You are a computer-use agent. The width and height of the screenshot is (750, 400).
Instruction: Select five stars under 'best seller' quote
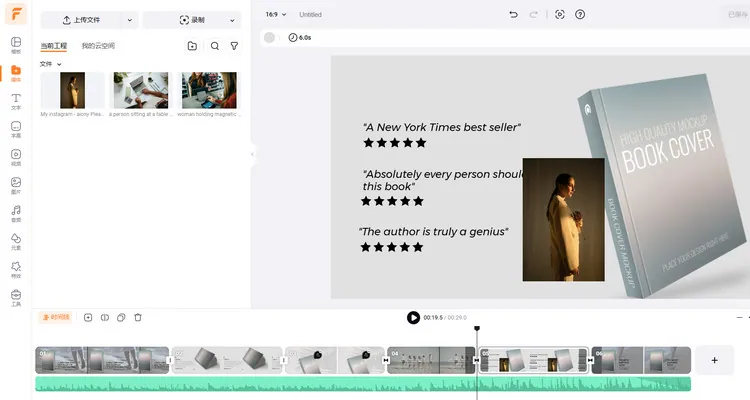pos(395,143)
